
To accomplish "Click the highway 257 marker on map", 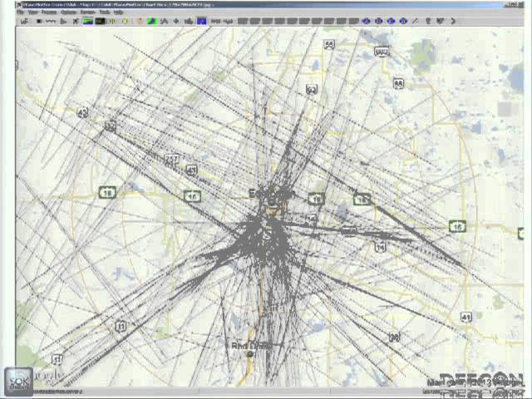I will (x=172, y=159).
